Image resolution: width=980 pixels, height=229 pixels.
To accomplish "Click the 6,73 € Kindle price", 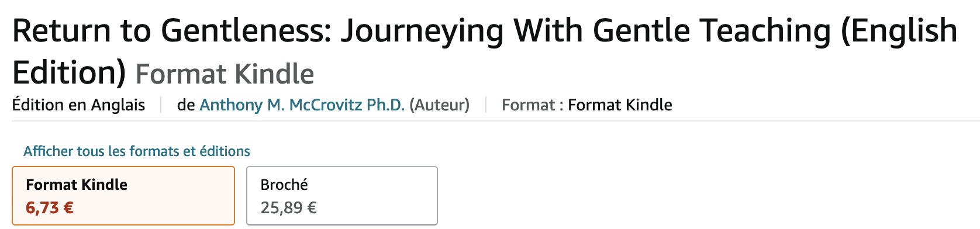I will [x=50, y=208].
